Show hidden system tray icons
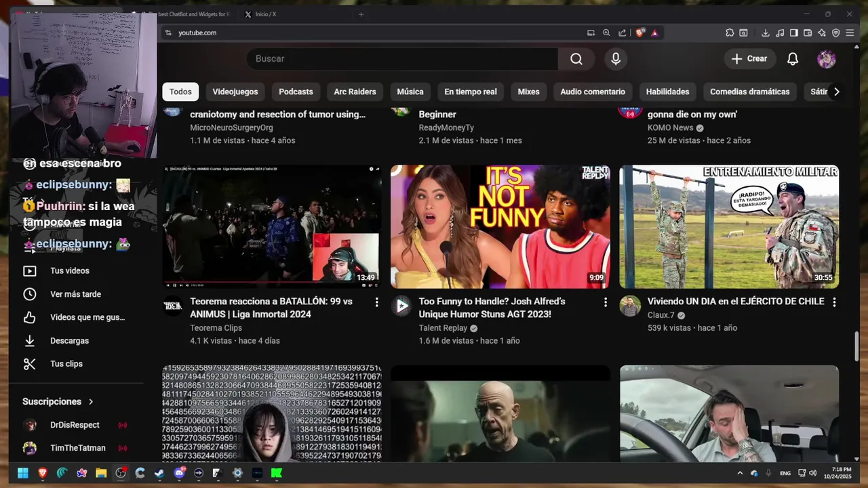The image size is (868, 488). tap(740, 473)
